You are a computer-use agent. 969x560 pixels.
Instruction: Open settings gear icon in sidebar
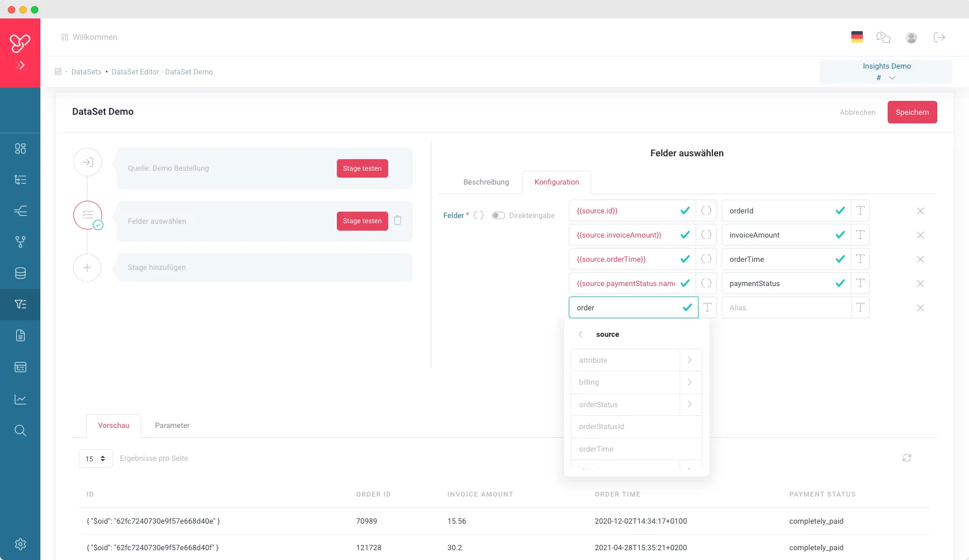(x=20, y=544)
